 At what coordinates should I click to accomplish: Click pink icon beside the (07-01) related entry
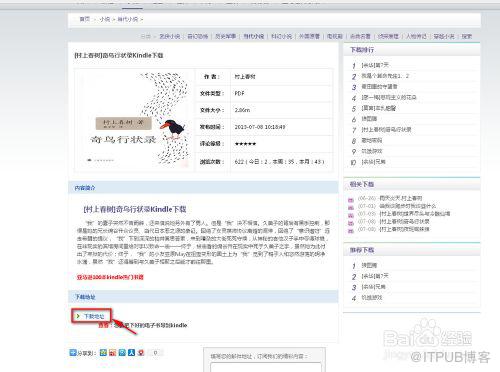click(x=351, y=208)
